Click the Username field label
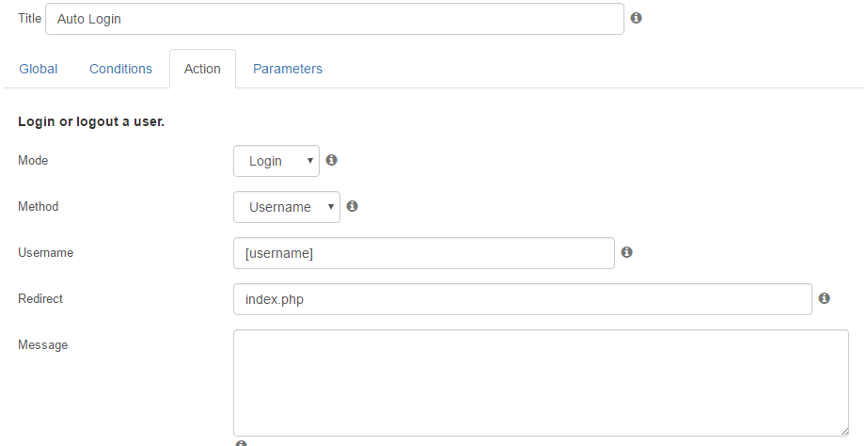Viewport: 868px width, 446px height. (x=45, y=253)
